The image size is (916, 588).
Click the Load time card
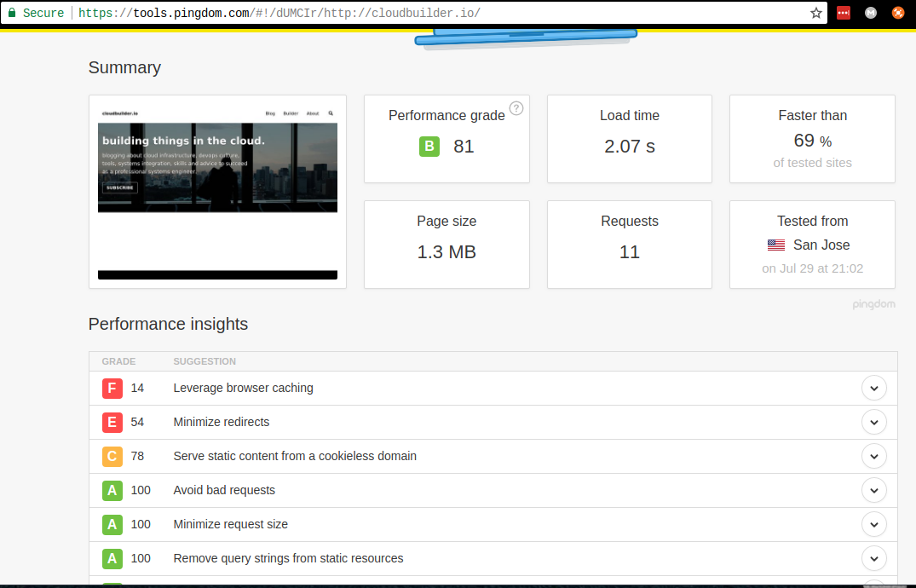629,139
